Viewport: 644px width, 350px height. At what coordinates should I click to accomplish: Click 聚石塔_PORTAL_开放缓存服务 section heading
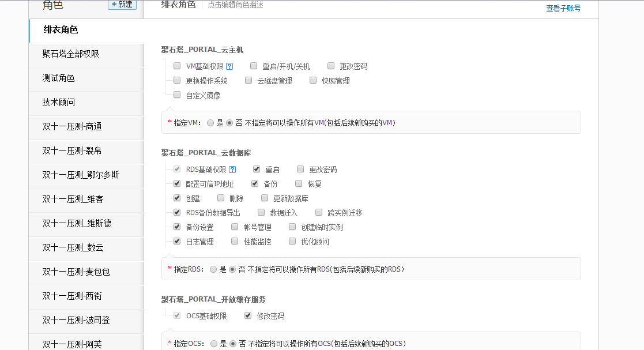click(x=213, y=299)
